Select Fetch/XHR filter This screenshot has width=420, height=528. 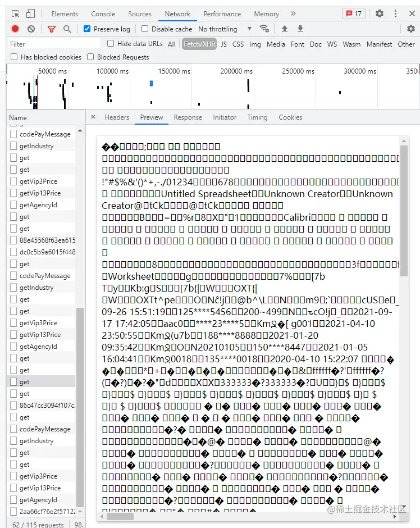(199, 44)
